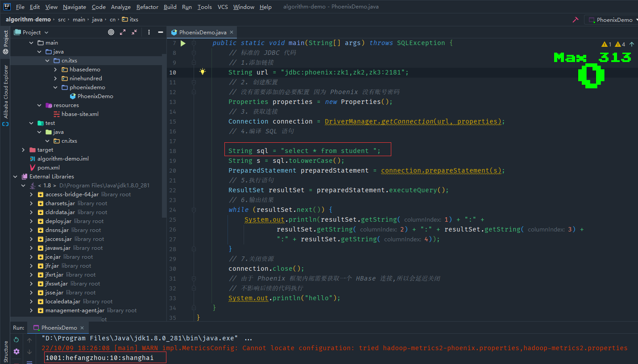Place cursor in sql string at line 18
The height and width of the screenshot is (364, 638).
331,151
